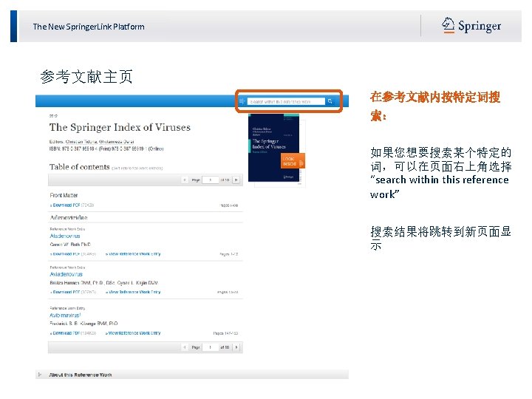This screenshot has height=399, width=532.
Task: Click the search within this reference work field
Action: pyautogui.click(x=286, y=101)
